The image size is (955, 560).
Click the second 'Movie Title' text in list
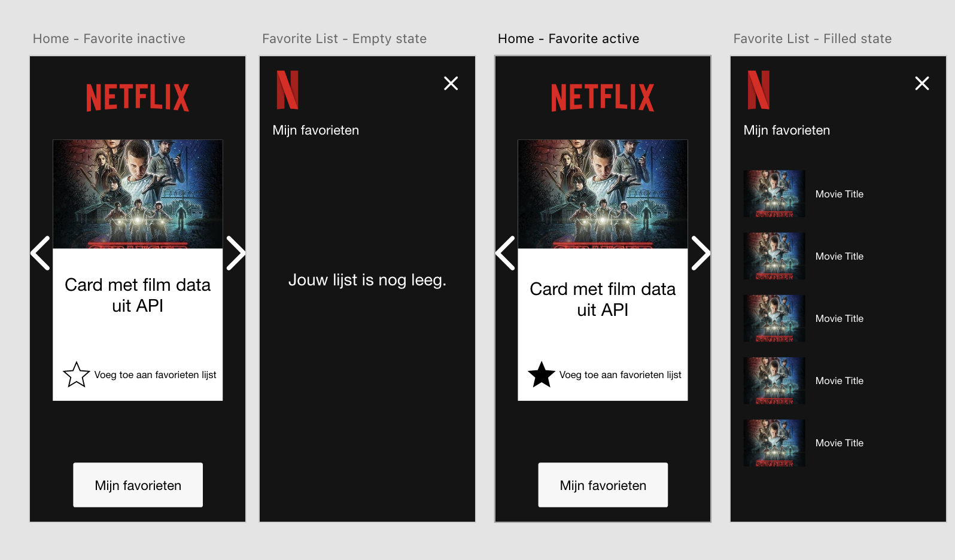pyautogui.click(x=840, y=257)
